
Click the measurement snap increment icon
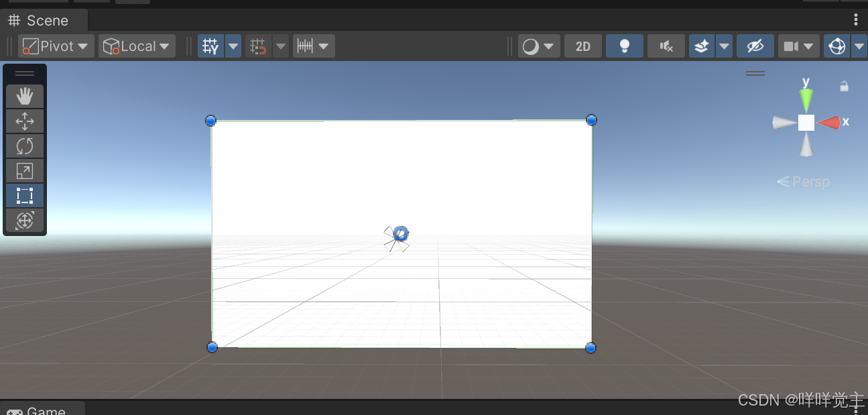(x=307, y=46)
